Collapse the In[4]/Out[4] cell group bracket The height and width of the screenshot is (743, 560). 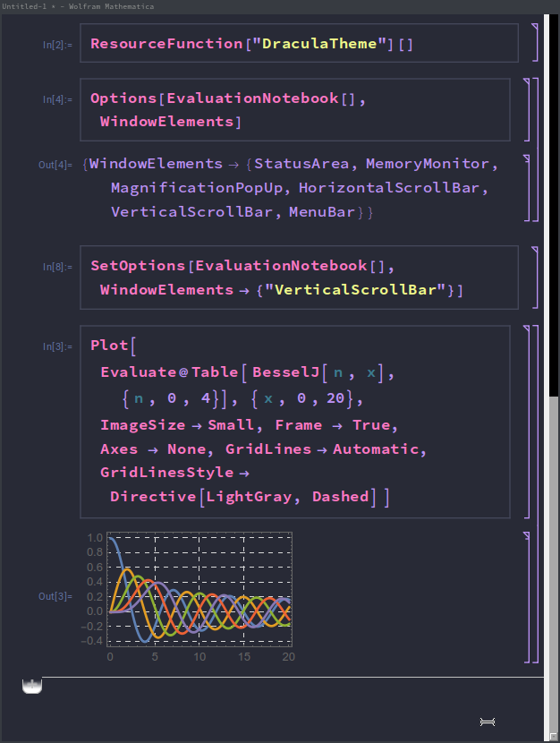tap(535, 149)
